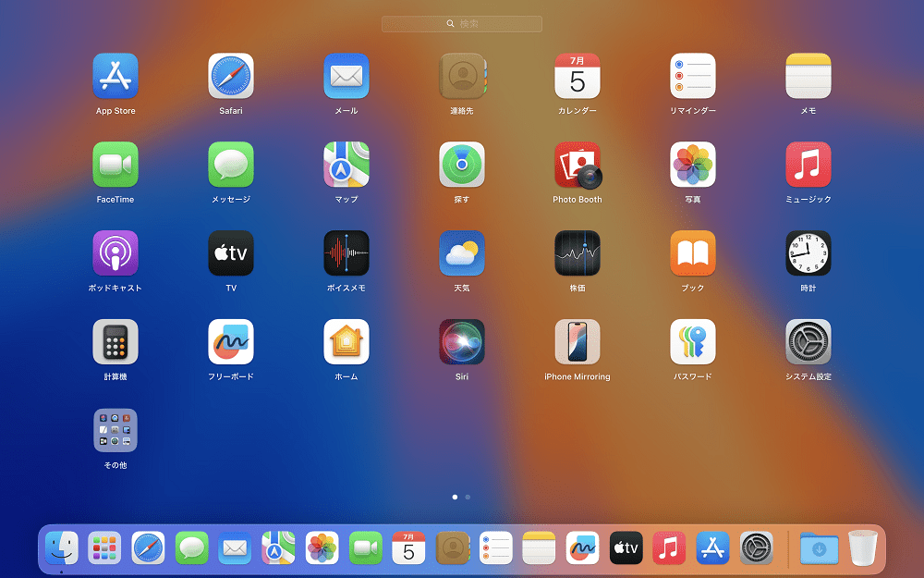The height and width of the screenshot is (578, 924).
Task: Click the 検索 search field
Action: (462, 24)
